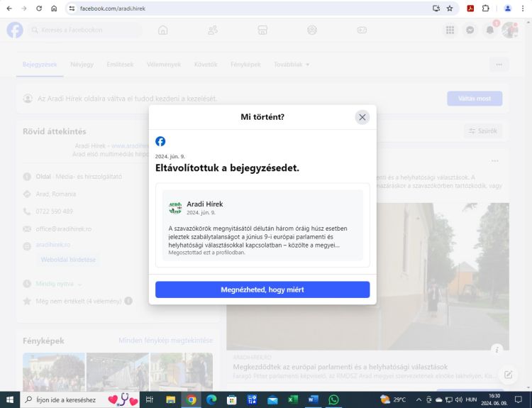
Task: Click the Facebook logo in top navigation
Action: click(x=15, y=30)
